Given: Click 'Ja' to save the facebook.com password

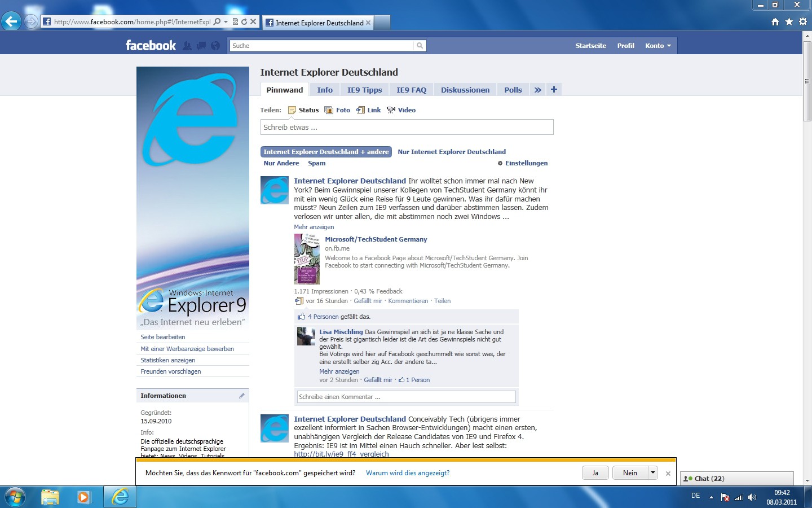Looking at the screenshot, I should click(595, 472).
